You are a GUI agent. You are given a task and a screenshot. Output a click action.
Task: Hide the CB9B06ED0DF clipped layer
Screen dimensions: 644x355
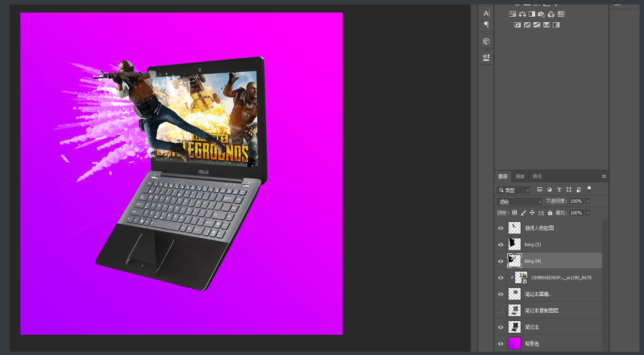pos(501,277)
